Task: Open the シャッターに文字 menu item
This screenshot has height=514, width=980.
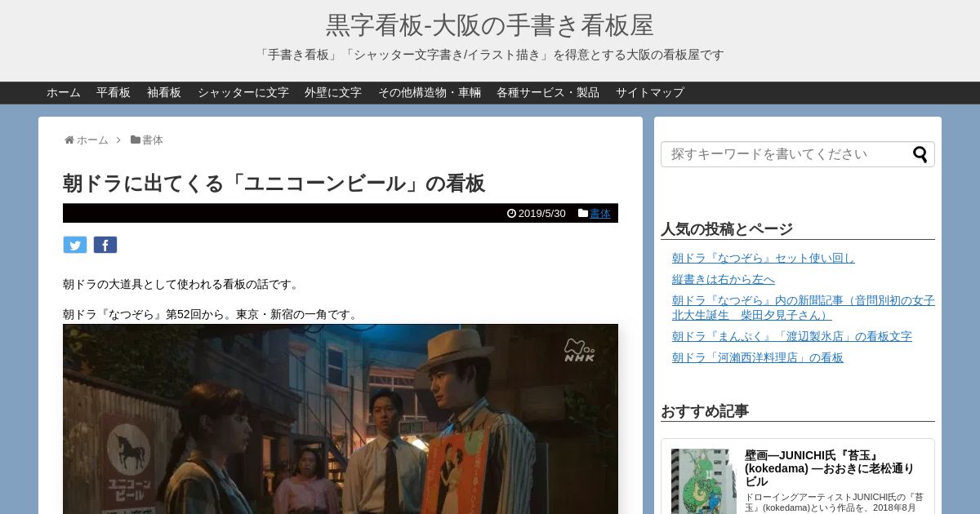Action: (243, 93)
